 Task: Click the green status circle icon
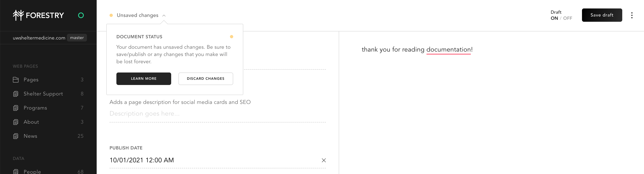point(81,16)
